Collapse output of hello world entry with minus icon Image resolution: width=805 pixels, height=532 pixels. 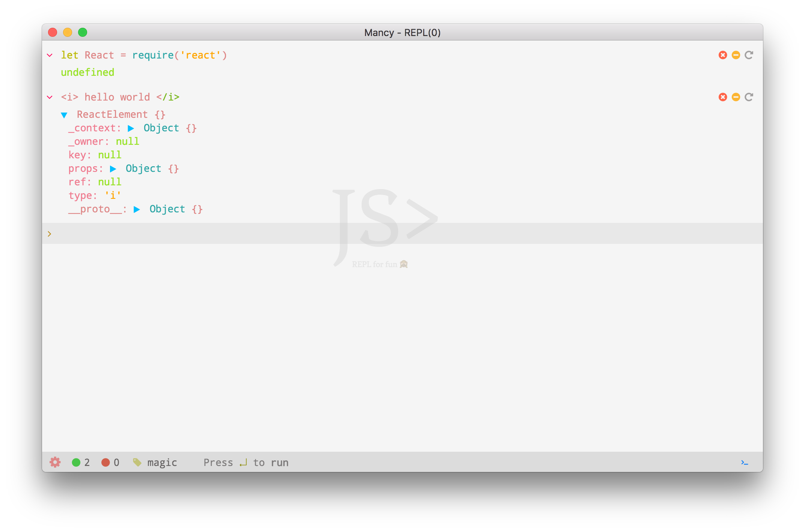click(x=736, y=97)
